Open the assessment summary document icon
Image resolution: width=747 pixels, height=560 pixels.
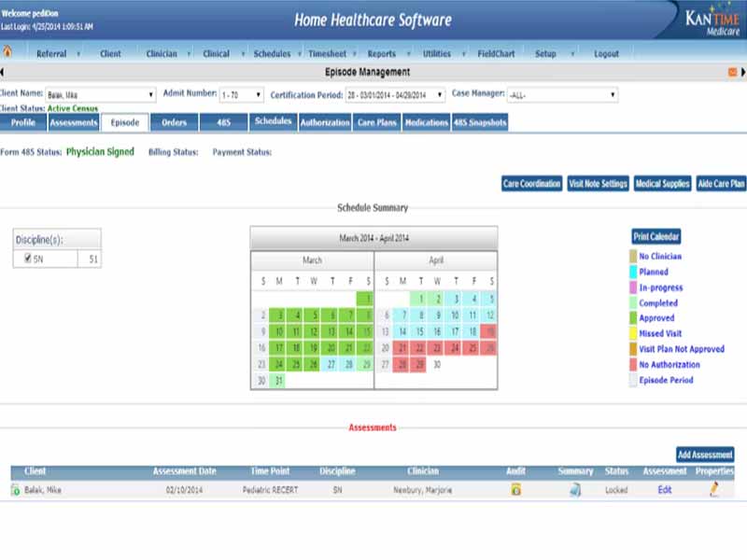tap(575, 490)
